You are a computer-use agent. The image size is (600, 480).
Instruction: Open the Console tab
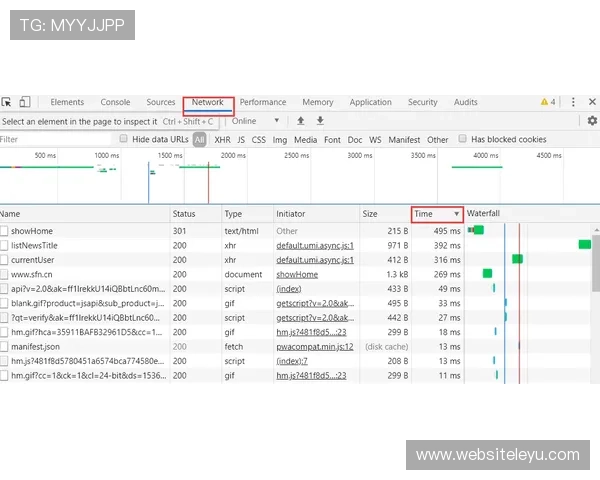[115, 102]
